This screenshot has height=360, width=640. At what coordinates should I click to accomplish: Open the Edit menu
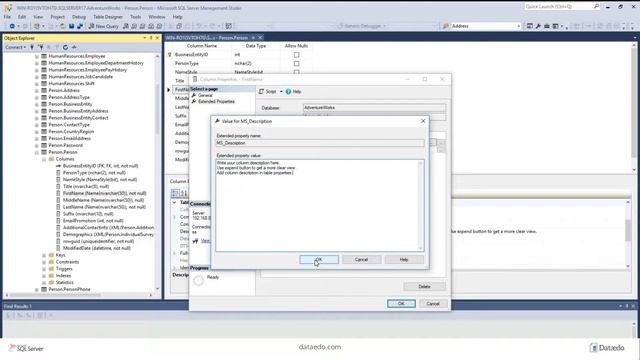point(22,17)
